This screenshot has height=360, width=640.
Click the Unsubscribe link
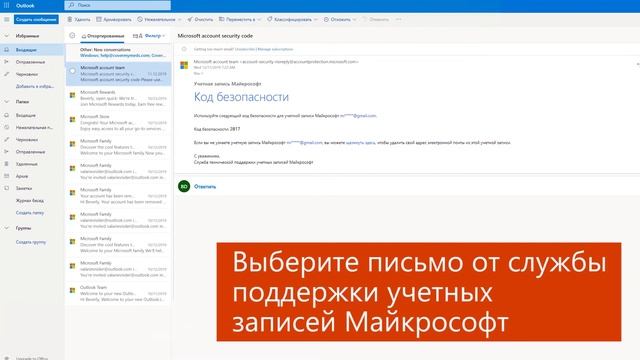245,49
